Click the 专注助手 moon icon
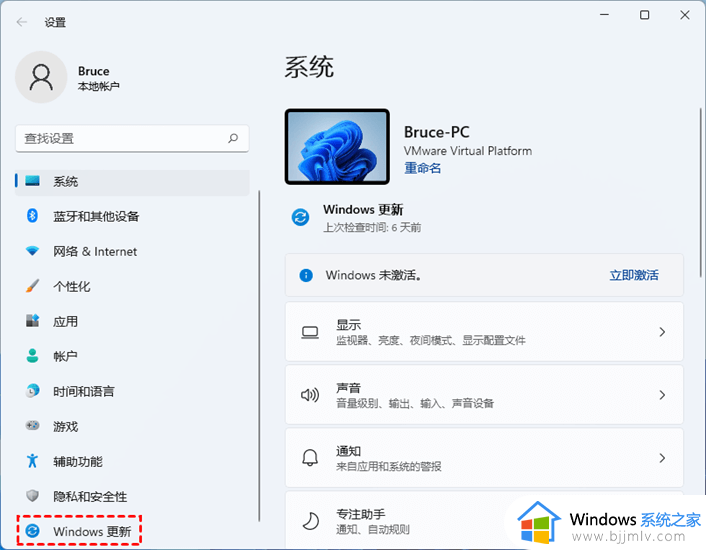 pos(310,522)
